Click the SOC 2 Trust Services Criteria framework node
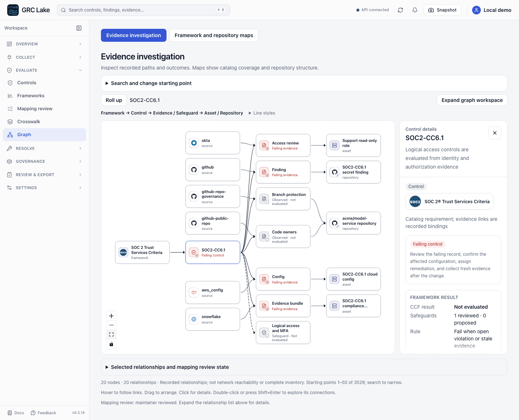 [x=142, y=253]
